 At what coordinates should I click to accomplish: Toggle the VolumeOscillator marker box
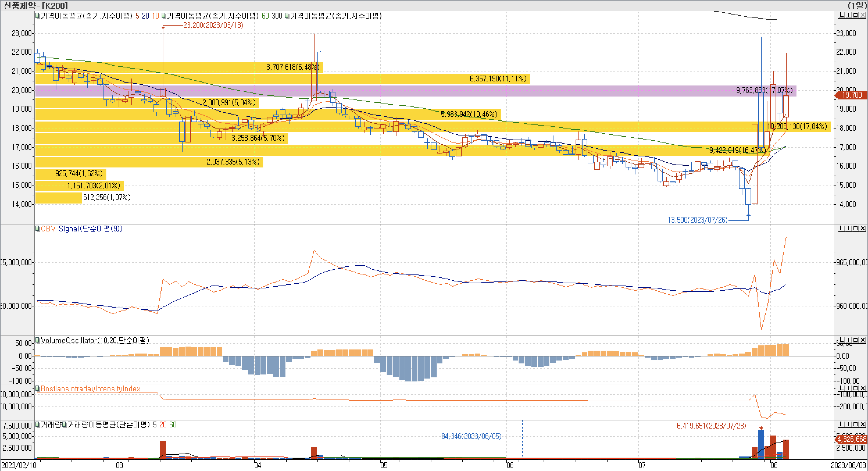pyautogui.click(x=38, y=340)
